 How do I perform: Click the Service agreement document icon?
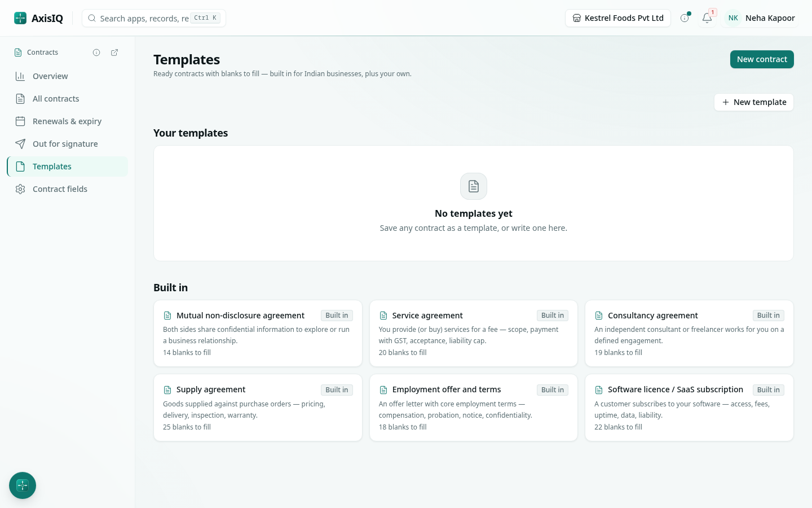[383, 316]
